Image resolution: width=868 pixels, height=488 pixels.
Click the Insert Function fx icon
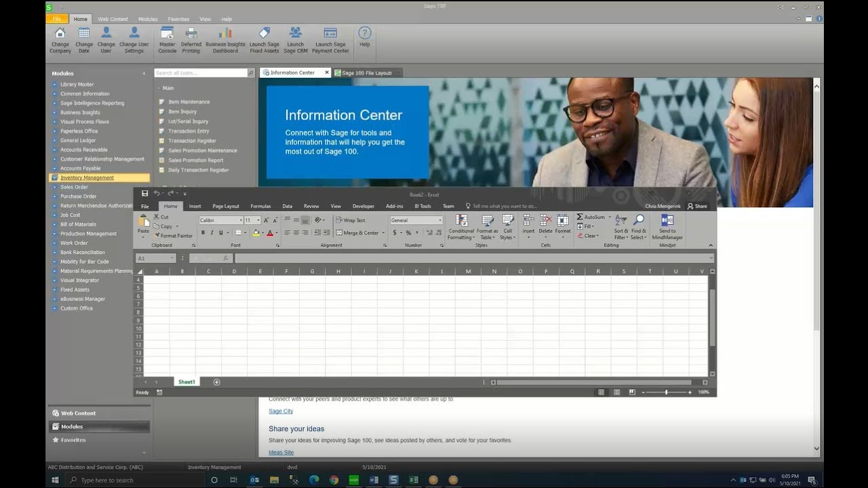(x=225, y=258)
